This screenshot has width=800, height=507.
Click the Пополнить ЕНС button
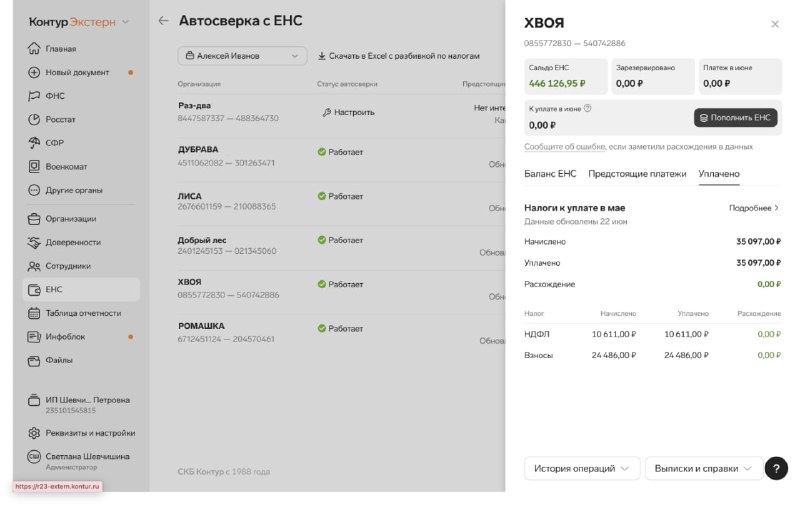[735, 118]
